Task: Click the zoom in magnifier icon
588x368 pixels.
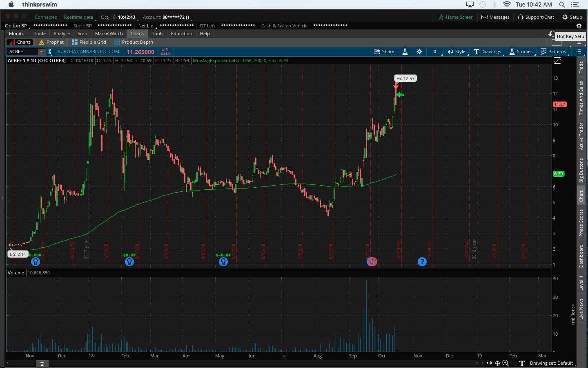Action: [506, 363]
